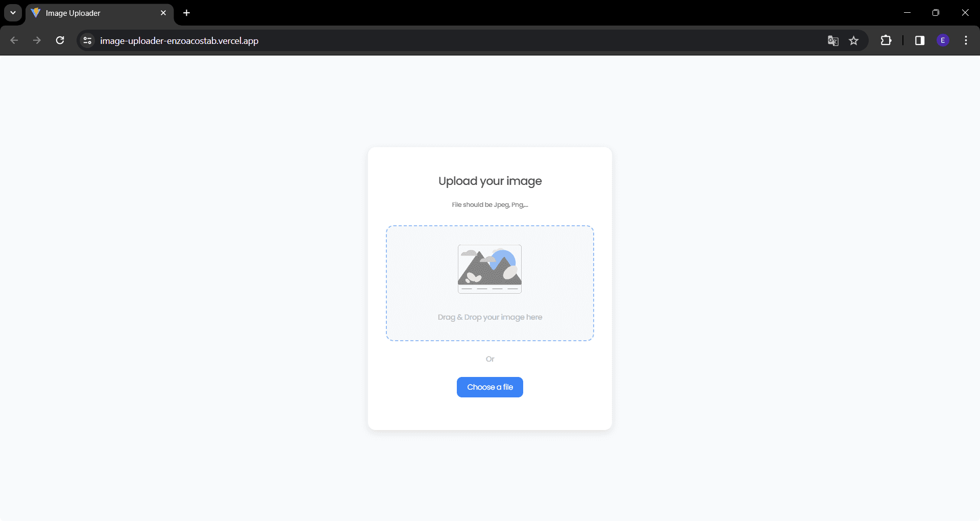Viewport: 980px width, 521px height.
Task: Close the Image Uploader tab
Action: [x=163, y=13]
